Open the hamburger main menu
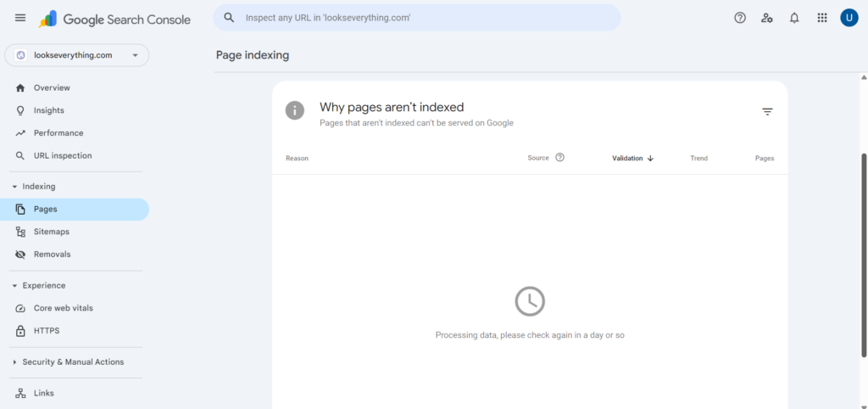Screen dimensions: 868x409 20,18
